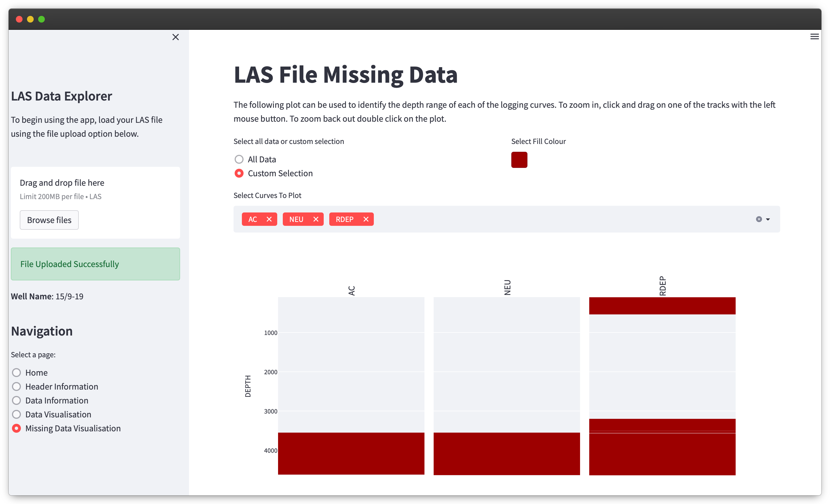Viewport: 830px width, 504px height.
Task: Click inside the Select Curves To Plot box
Action: click(x=539, y=219)
